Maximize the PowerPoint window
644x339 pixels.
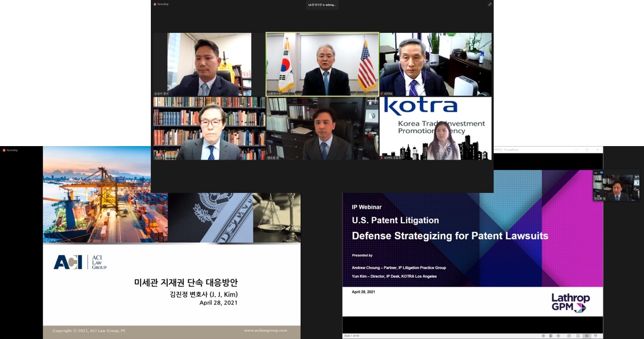587,150
